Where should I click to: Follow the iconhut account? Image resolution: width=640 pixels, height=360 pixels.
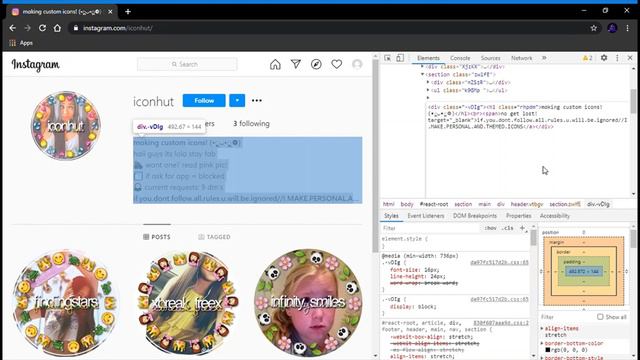coord(204,100)
